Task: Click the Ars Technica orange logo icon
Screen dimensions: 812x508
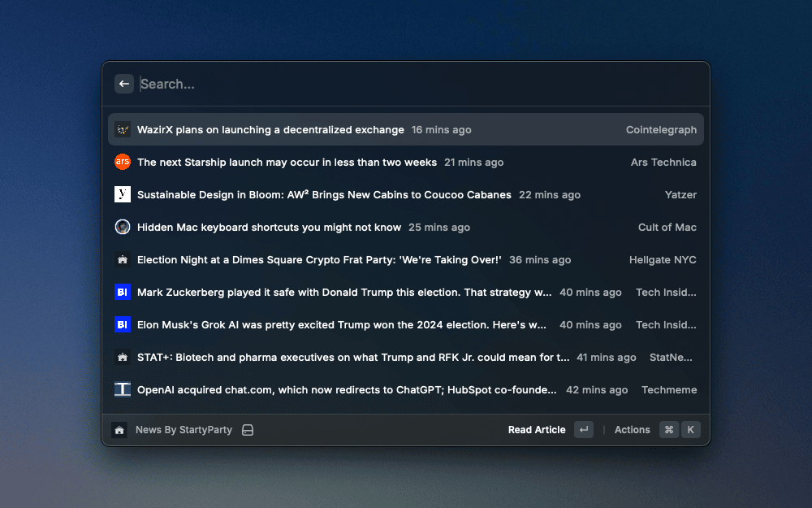Action: (123, 163)
